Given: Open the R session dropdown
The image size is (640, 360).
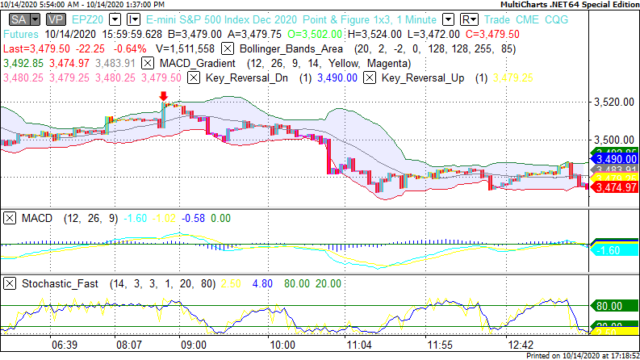Looking at the screenshot, I should point(469,20).
